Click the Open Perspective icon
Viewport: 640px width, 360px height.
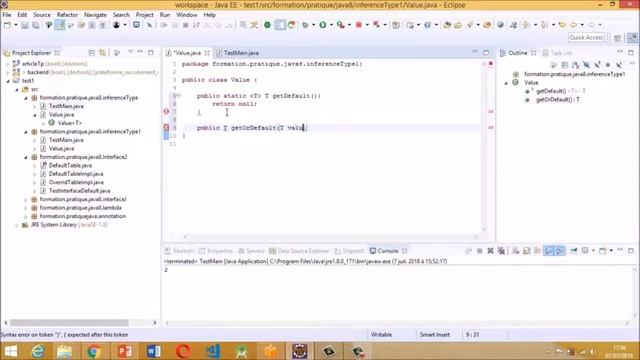click(x=618, y=38)
